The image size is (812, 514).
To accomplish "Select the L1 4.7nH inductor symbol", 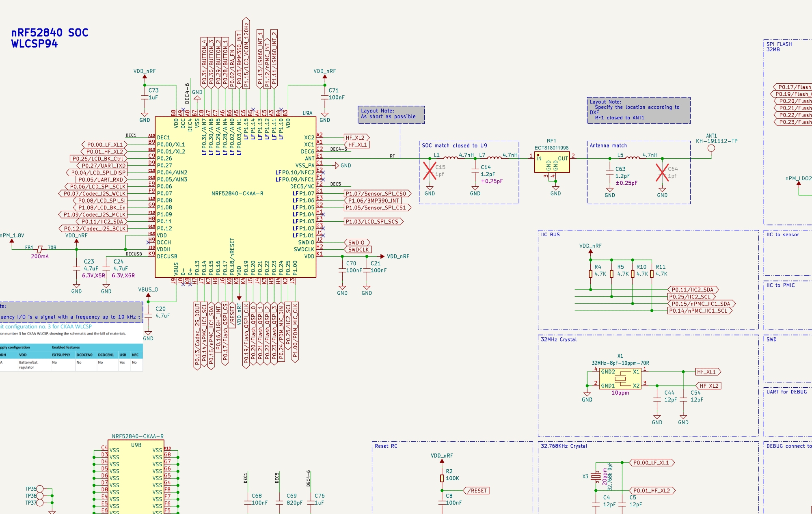I will [451, 158].
